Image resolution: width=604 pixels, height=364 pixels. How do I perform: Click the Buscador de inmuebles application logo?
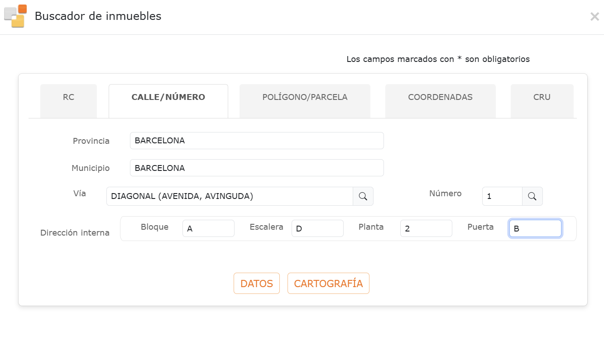click(15, 16)
